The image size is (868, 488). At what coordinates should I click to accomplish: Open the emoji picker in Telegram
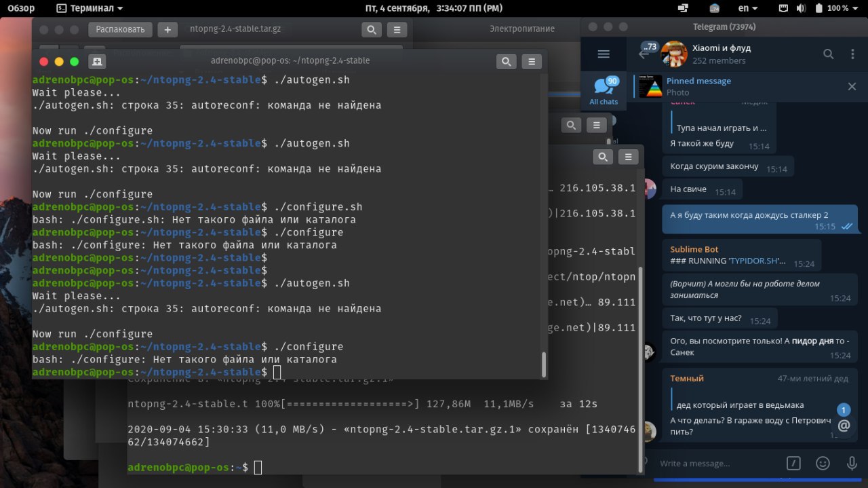click(x=823, y=464)
